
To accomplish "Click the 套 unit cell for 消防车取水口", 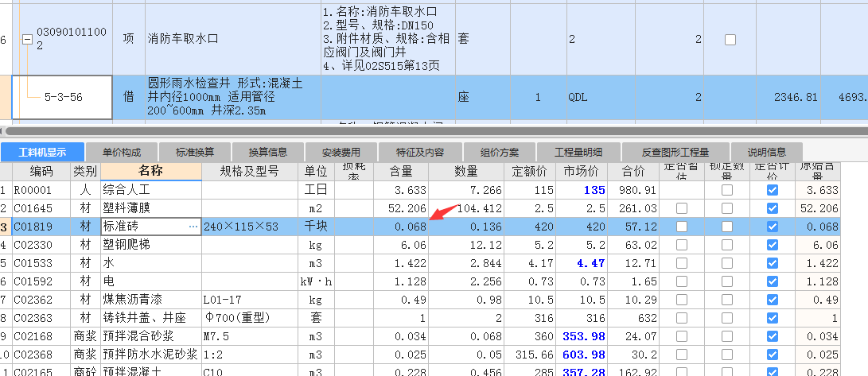I will click(482, 39).
